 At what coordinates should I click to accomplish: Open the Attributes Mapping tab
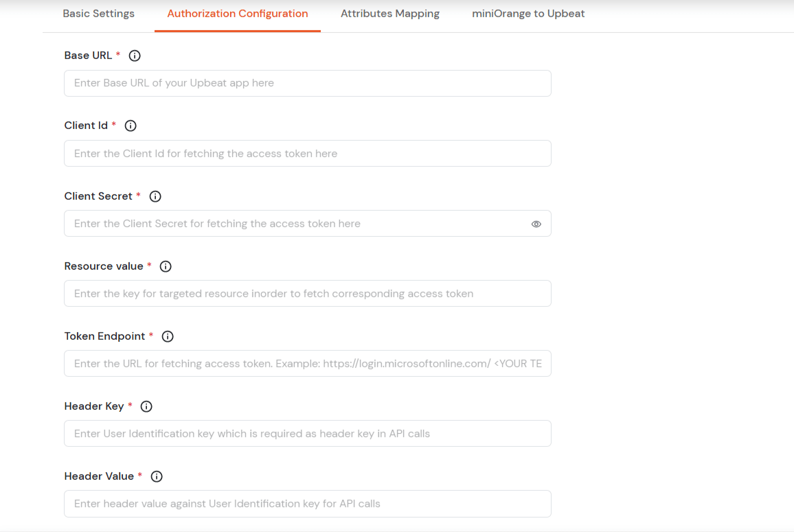[x=390, y=14]
